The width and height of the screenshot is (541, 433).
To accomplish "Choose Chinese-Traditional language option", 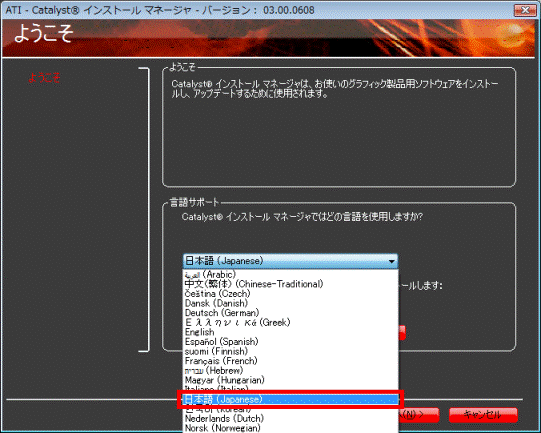I will pyautogui.click(x=291, y=284).
